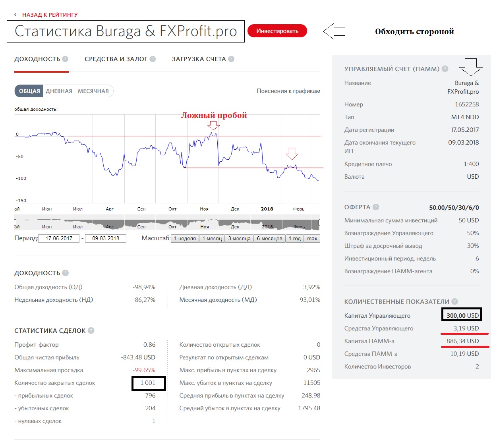The image size is (495, 448).
Task: Click the profitable trades count 796
Action: click(x=150, y=396)
